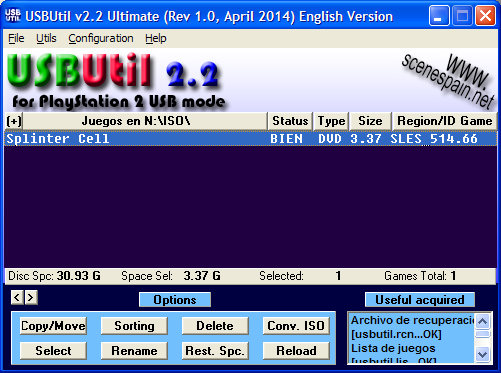Click the USBUtil title bar icon

click(13, 16)
